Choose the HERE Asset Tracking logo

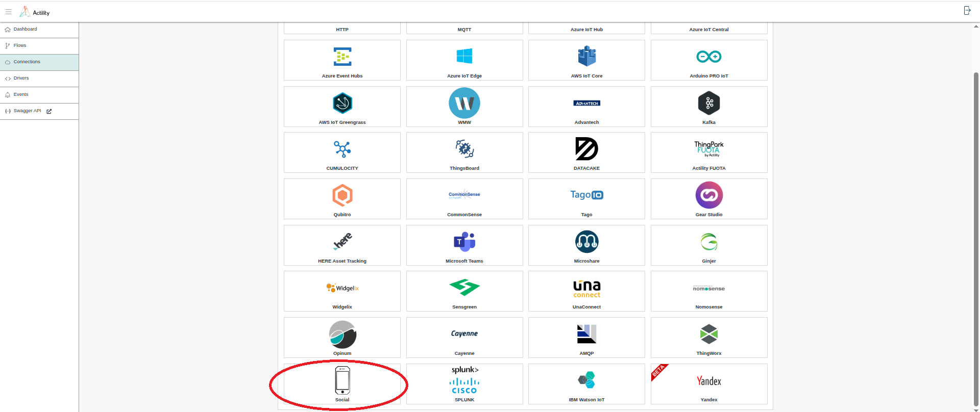[x=342, y=241]
